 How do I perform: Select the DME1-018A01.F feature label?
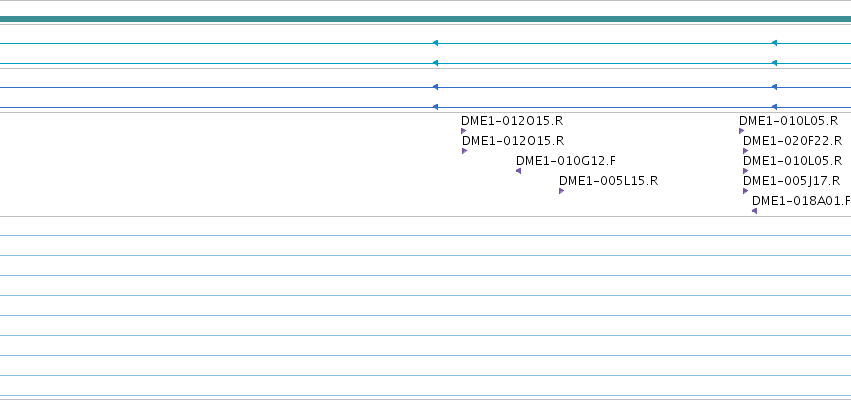pyautogui.click(x=801, y=201)
